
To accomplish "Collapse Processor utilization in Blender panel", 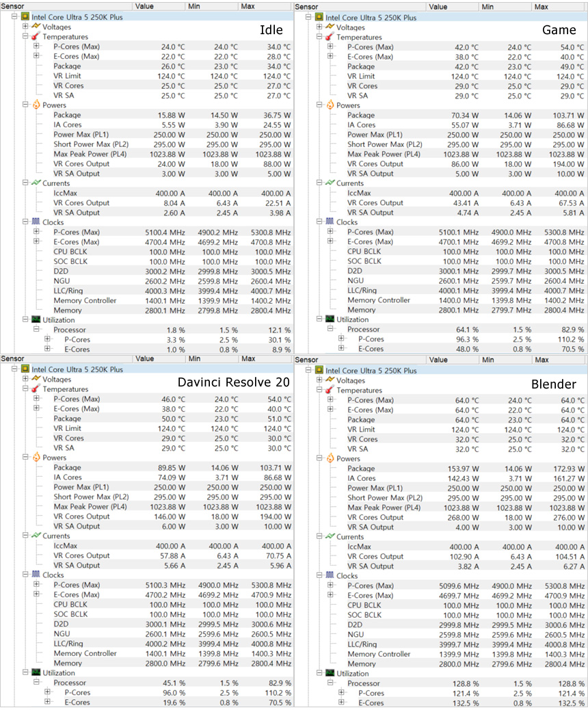I will 330,683.
